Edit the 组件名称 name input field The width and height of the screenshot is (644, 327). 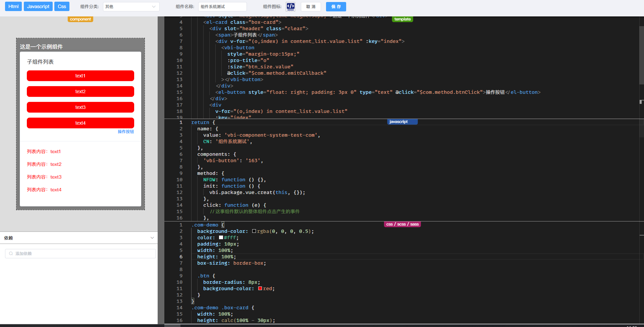tap(222, 7)
